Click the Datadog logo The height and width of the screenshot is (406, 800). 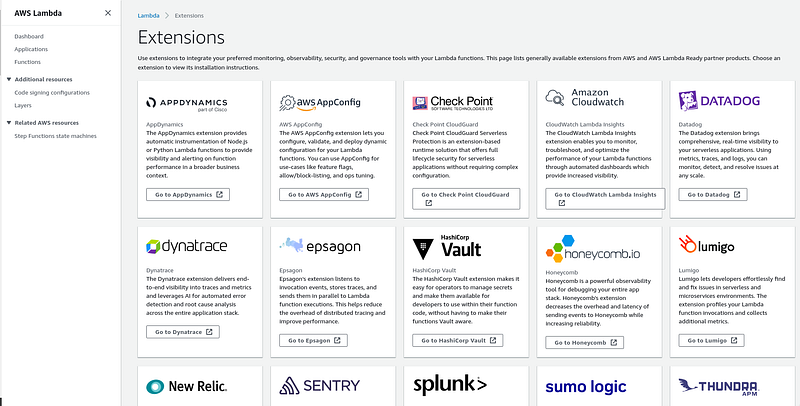click(719, 101)
